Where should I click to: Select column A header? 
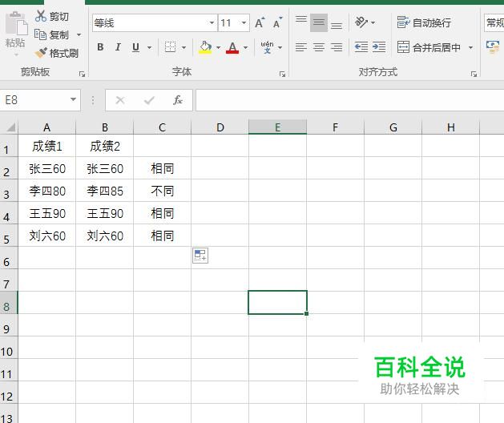coord(47,127)
